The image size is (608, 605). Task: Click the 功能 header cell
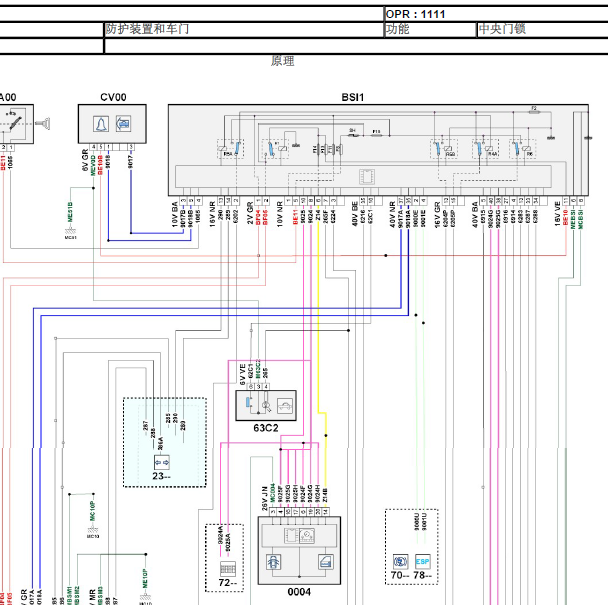(x=430, y=29)
